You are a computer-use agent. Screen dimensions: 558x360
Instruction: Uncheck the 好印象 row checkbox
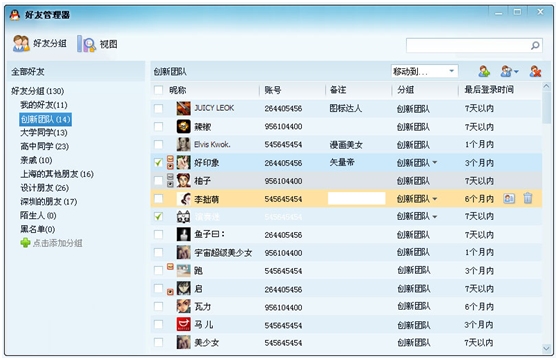click(x=158, y=163)
